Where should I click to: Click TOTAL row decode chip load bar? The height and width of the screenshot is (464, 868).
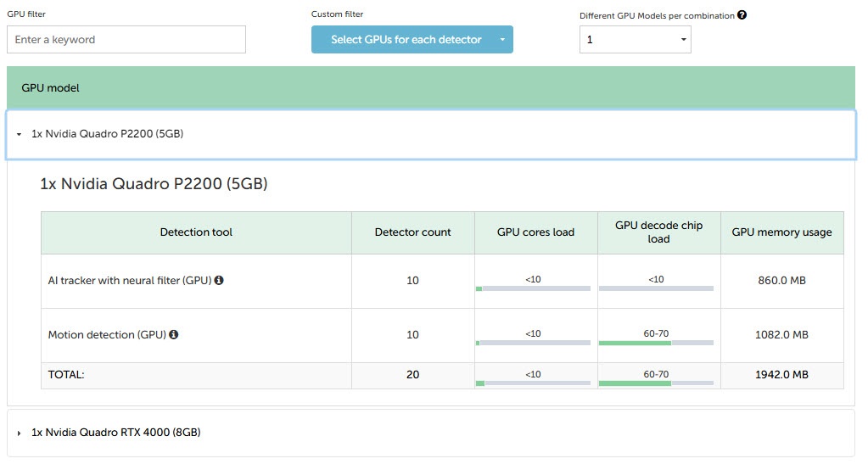(x=656, y=383)
